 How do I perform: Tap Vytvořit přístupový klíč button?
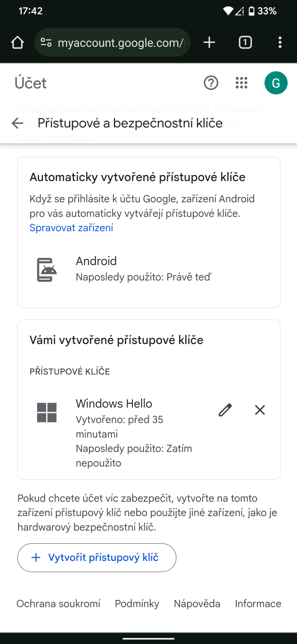97,558
